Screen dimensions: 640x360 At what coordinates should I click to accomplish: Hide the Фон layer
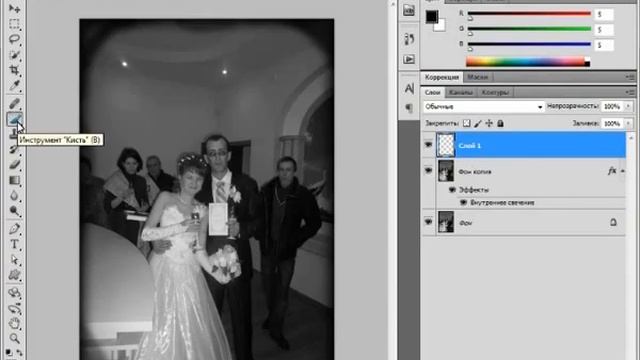click(x=428, y=222)
